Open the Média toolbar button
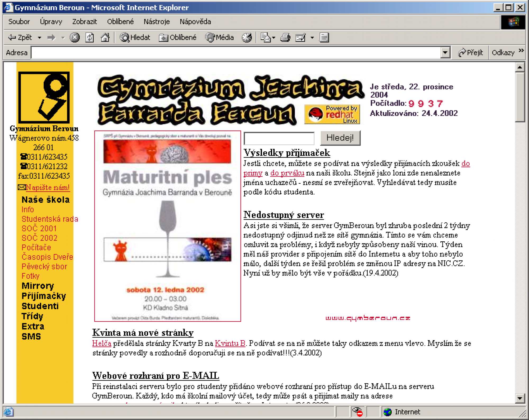This screenshot has height=420, width=529. coord(220,37)
